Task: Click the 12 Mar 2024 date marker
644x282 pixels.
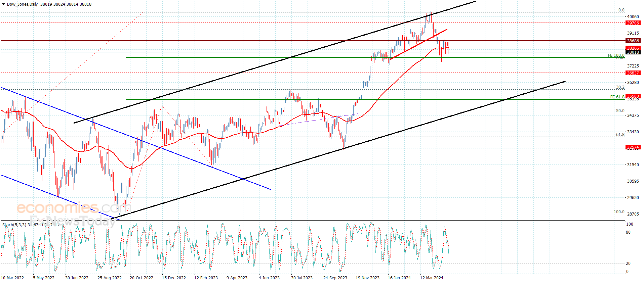Action: coord(432,278)
